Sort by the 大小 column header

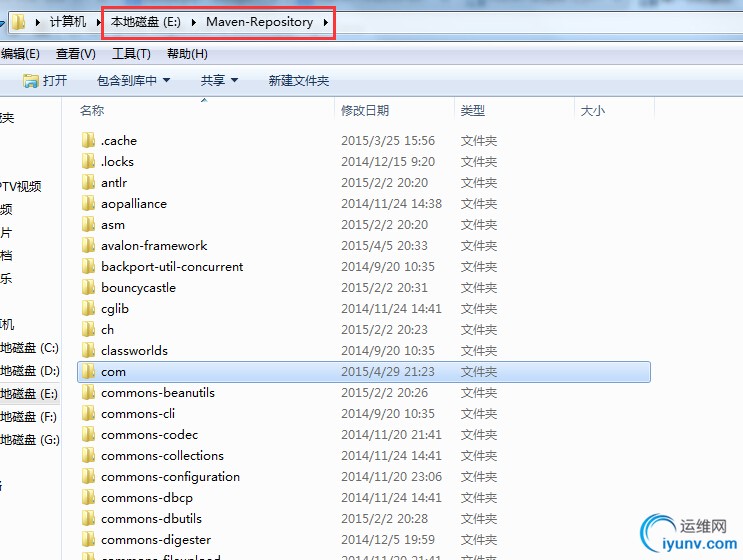593,110
